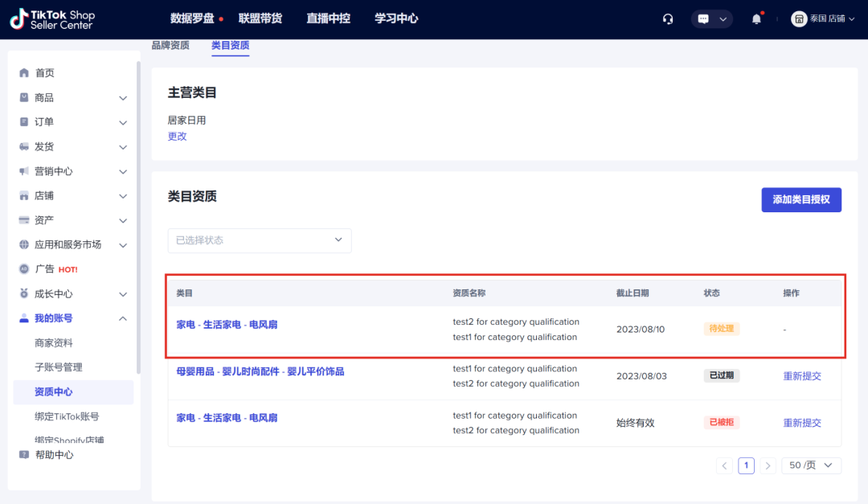Image resolution: width=868 pixels, height=504 pixels.
Task: Click the 资产 card icon
Action: click(24, 220)
